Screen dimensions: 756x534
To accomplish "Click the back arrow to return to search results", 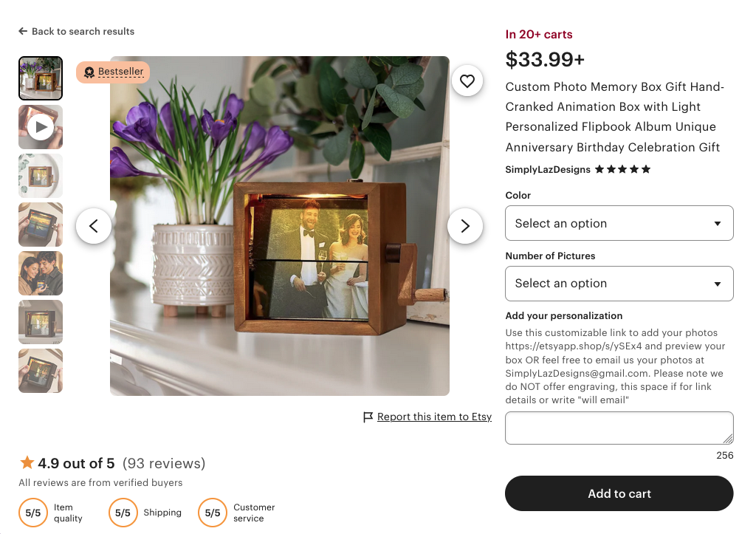I will pyautogui.click(x=22, y=31).
